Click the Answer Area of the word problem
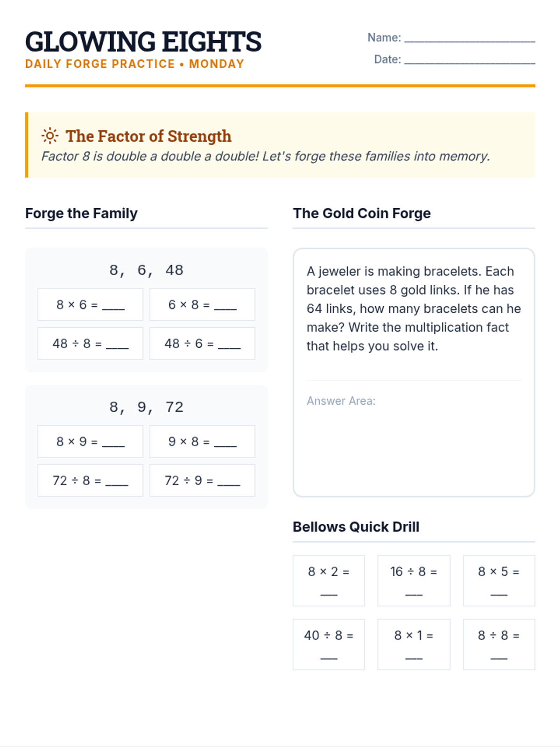The height and width of the screenshot is (747, 560). (413, 444)
